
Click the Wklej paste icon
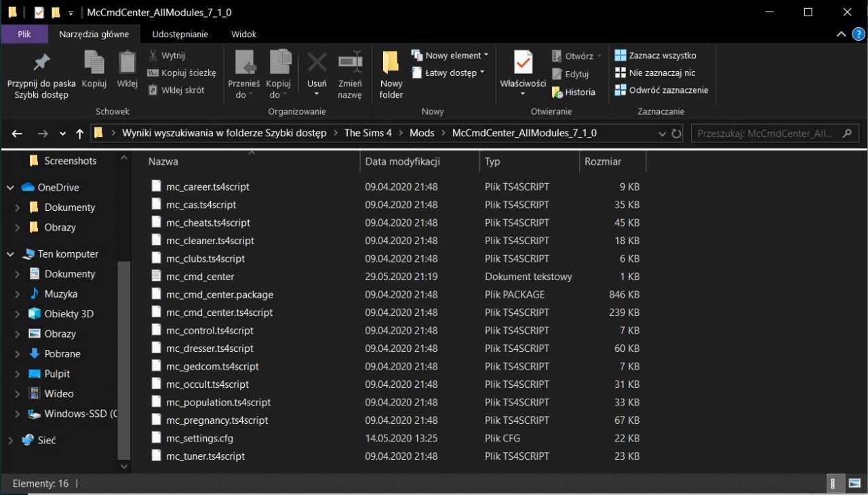click(127, 69)
